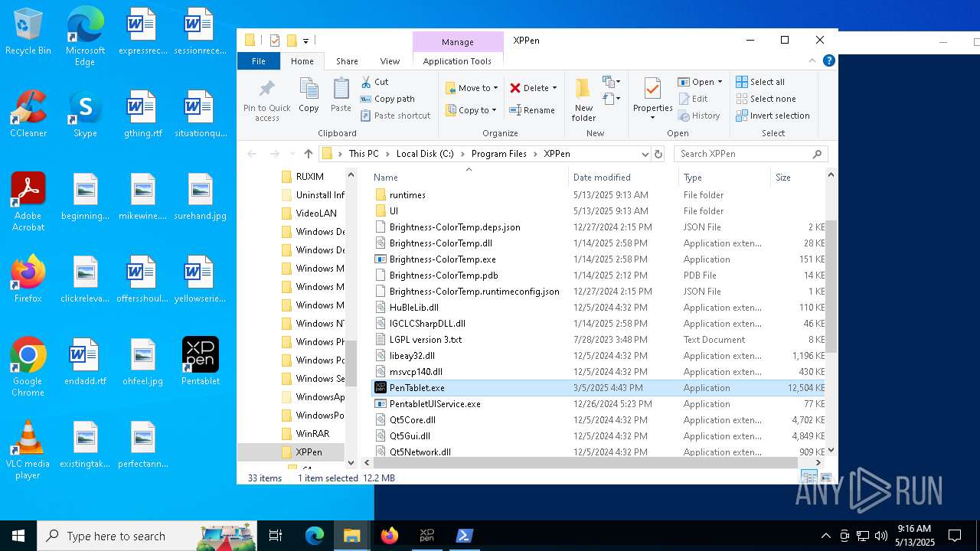Delete the selected item with the red X

pos(529,88)
